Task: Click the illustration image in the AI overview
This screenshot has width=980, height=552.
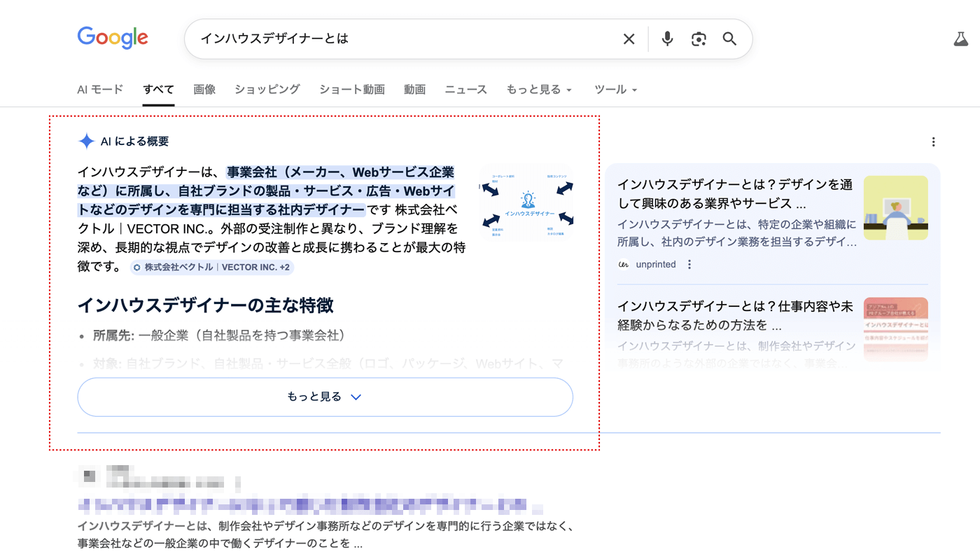Action: [x=526, y=202]
